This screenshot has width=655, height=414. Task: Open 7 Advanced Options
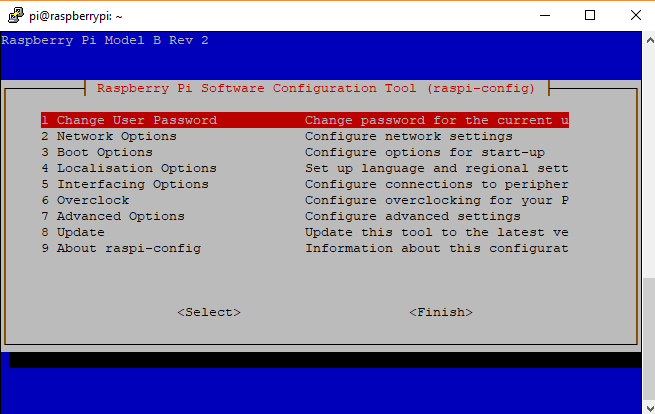305,216
